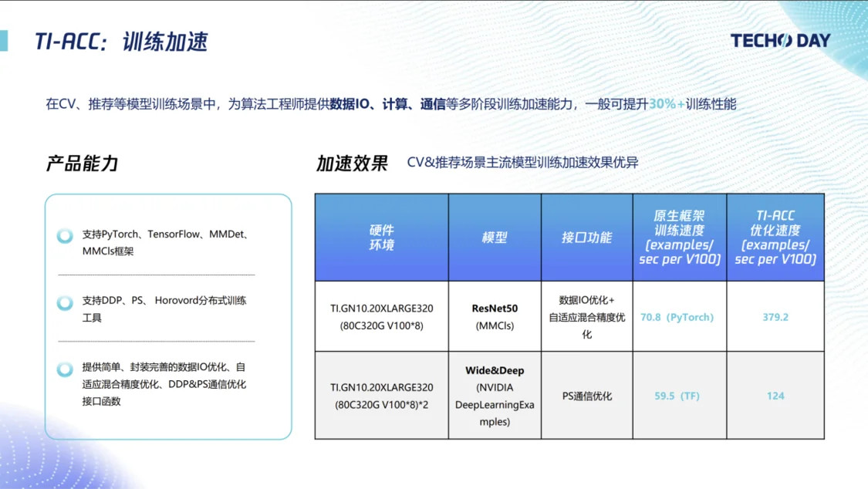This screenshot has height=489, width=868.
Task: Click the 加速效果 section heading
Action: pyautogui.click(x=352, y=164)
